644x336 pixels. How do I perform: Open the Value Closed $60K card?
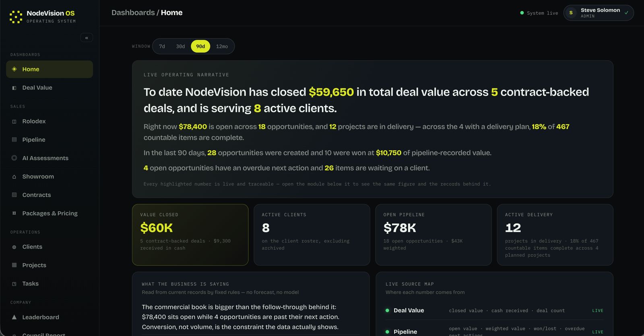point(190,235)
